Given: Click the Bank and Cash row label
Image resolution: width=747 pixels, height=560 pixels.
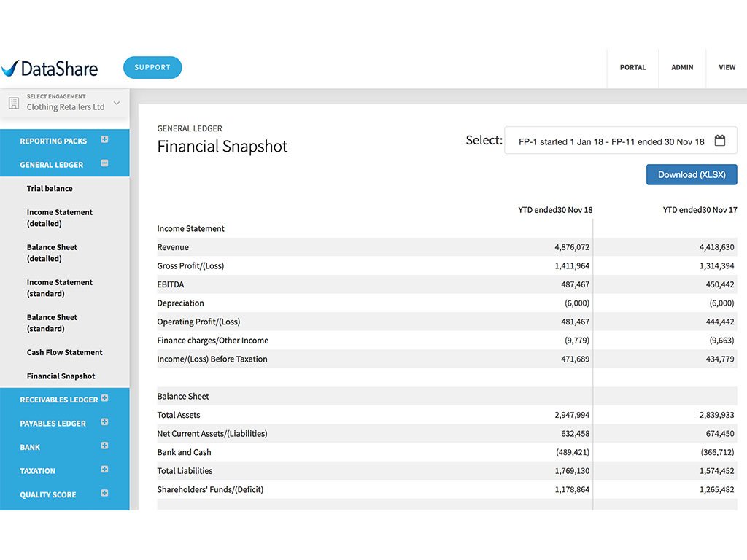Looking at the screenshot, I should pyautogui.click(x=185, y=452).
